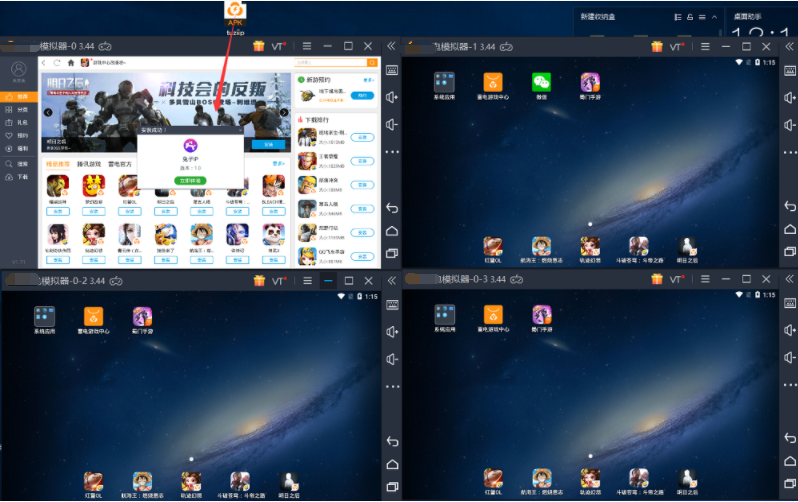Viewport: 798px width, 502px height.
Task: Tap Android home button in 模拟器-1 window
Action: (790, 229)
